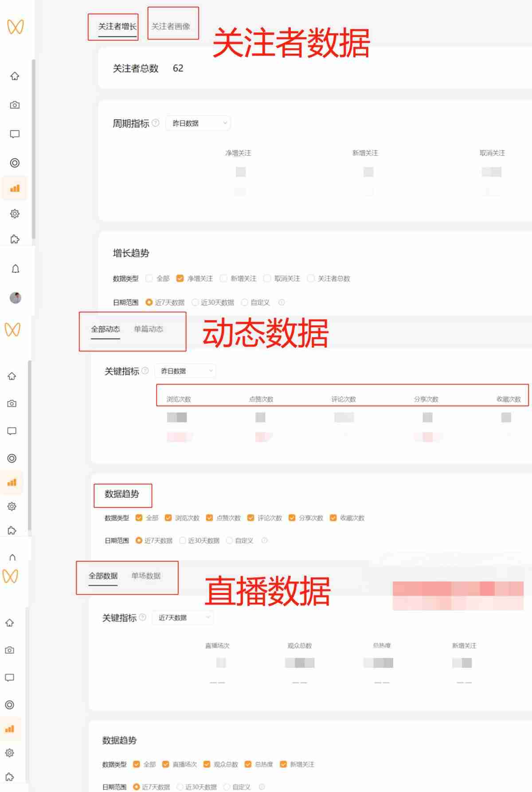Viewport: 532px width, 792px height.
Task: Open camera icon in 关注者数据 sidebar
Action: click(15, 105)
